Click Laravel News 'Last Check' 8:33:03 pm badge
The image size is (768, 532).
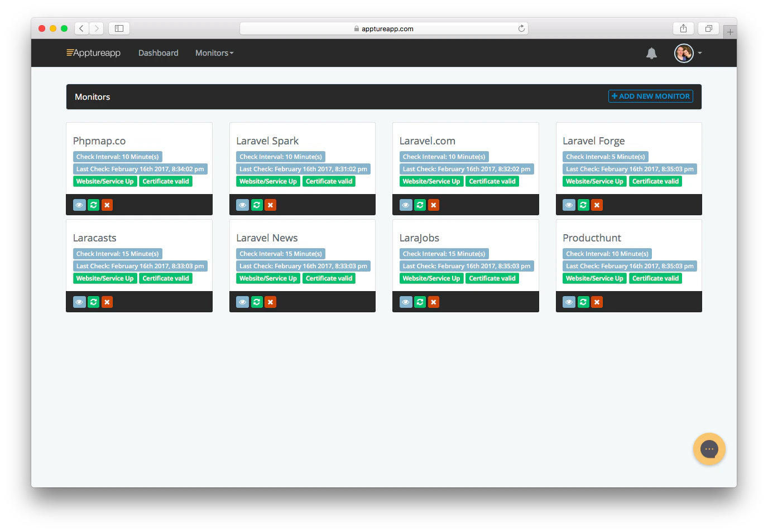[x=304, y=266]
